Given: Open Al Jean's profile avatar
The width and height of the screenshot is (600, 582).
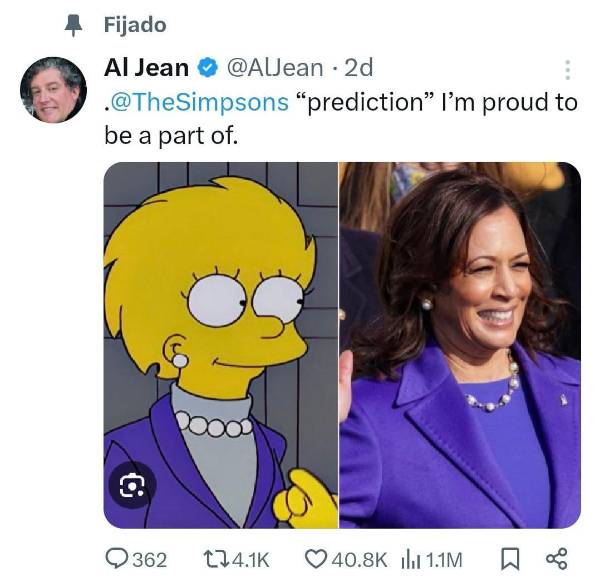Looking at the screenshot, I should point(54,90).
